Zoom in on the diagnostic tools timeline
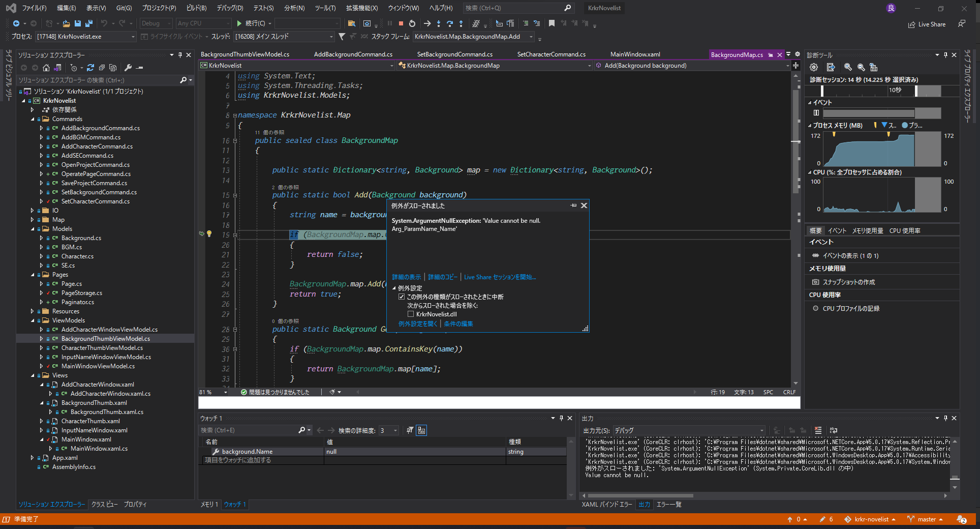The width and height of the screenshot is (980, 529). click(847, 67)
